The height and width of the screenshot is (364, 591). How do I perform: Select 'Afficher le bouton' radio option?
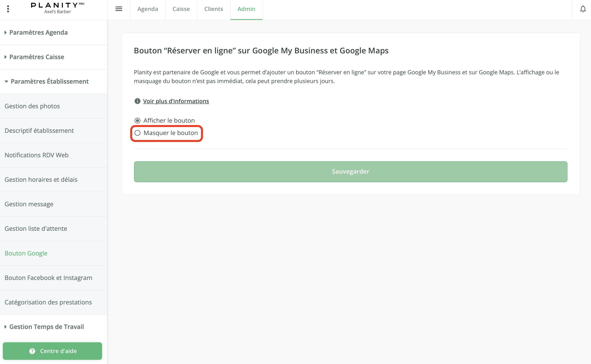(x=137, y=120)
